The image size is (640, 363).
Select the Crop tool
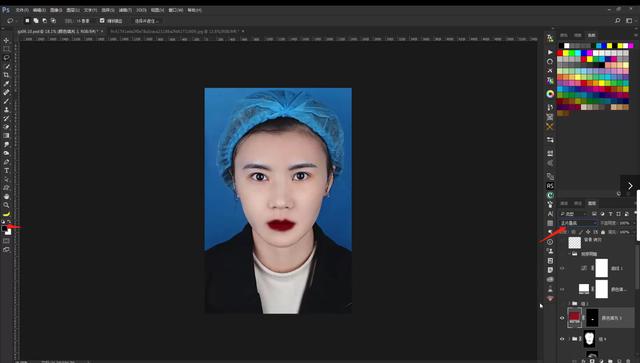click(x=6, y=75)
